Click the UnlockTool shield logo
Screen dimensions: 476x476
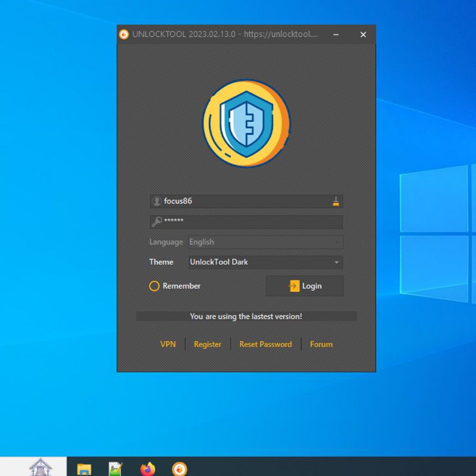point(246,123)
